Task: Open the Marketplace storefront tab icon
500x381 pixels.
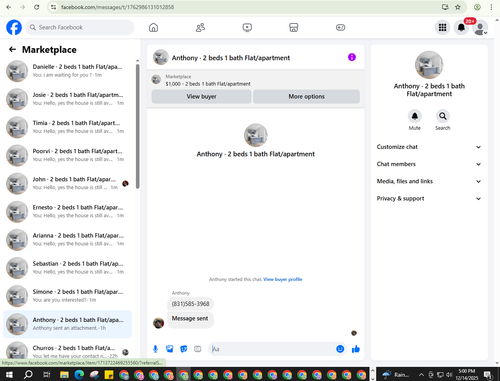Action: coord(294,27)
